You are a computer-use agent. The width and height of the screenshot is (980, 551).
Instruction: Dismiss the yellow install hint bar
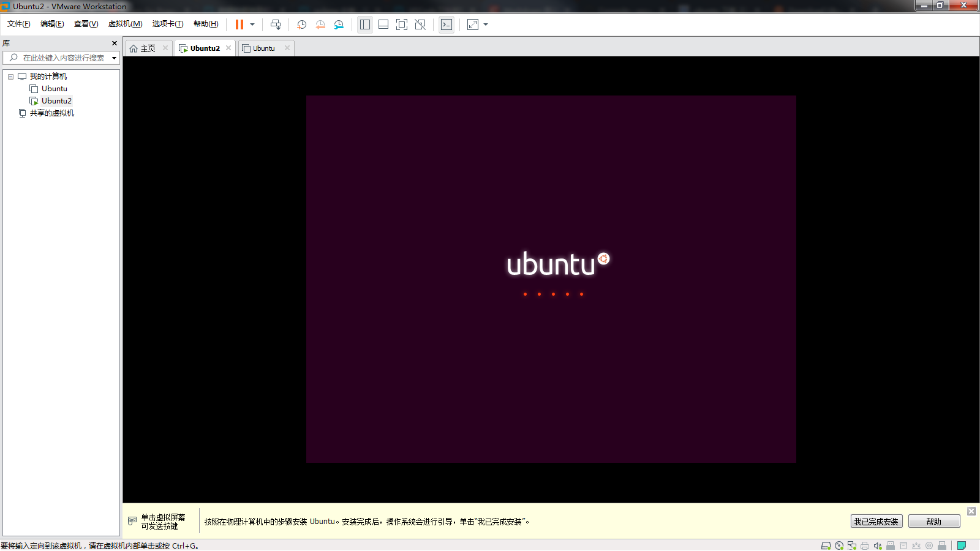click(x=971, y=511)
